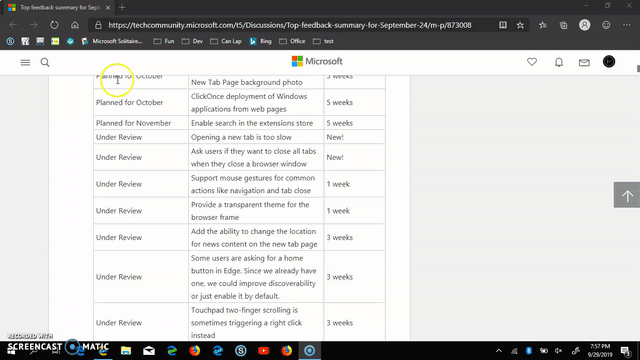Open the Can Lap bookmarks folder
640x360 pixels.
click(x=226, y=41)
